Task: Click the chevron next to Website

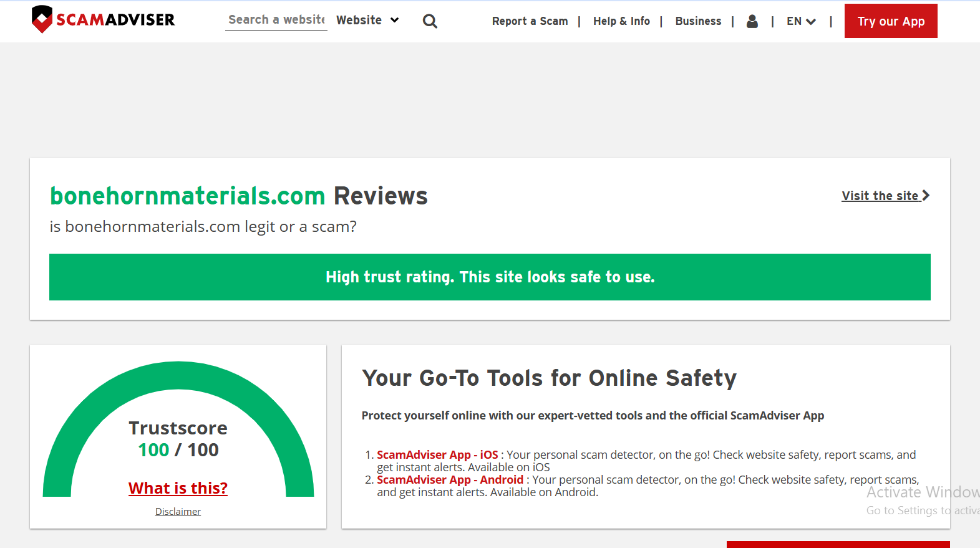Action: pos(394,20)
